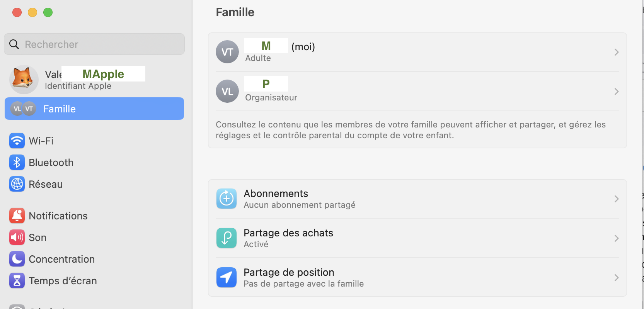Click the Wi-Fi icon in sidebar
This screenshot has width=644, height=309.
coord(17,141)
